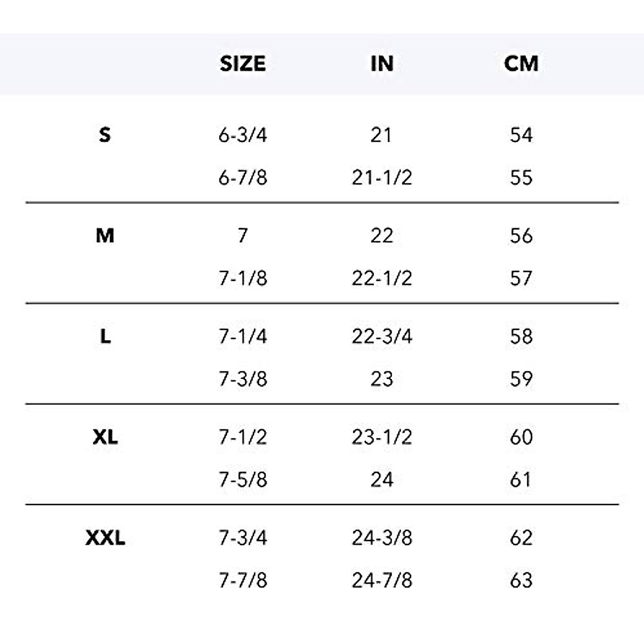Click the 6-7/8 hat size value

[x=243, y=178]
